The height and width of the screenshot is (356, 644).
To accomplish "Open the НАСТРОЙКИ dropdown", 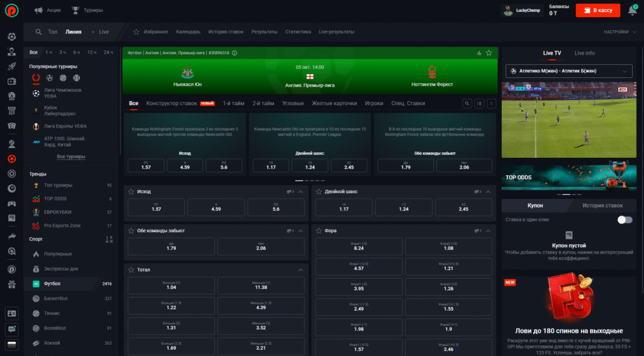I will point(619,31).
